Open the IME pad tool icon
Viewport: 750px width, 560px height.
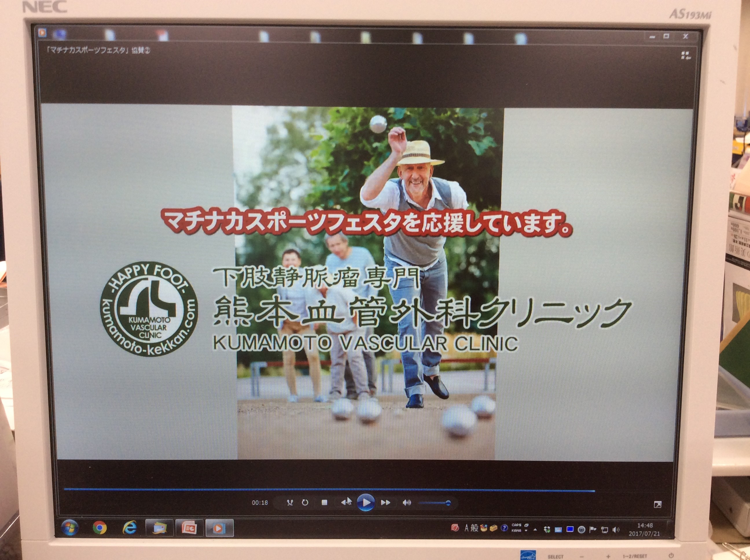484,528
